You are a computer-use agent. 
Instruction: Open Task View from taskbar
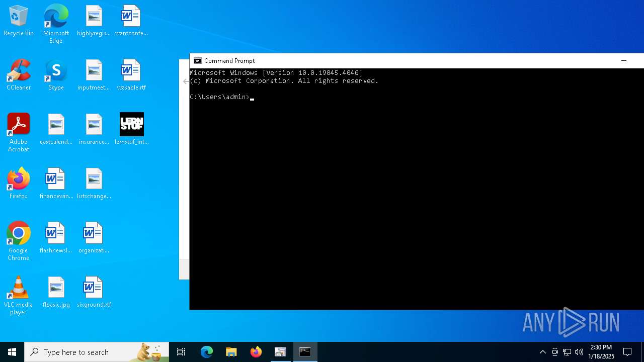[x=181, y=352]
